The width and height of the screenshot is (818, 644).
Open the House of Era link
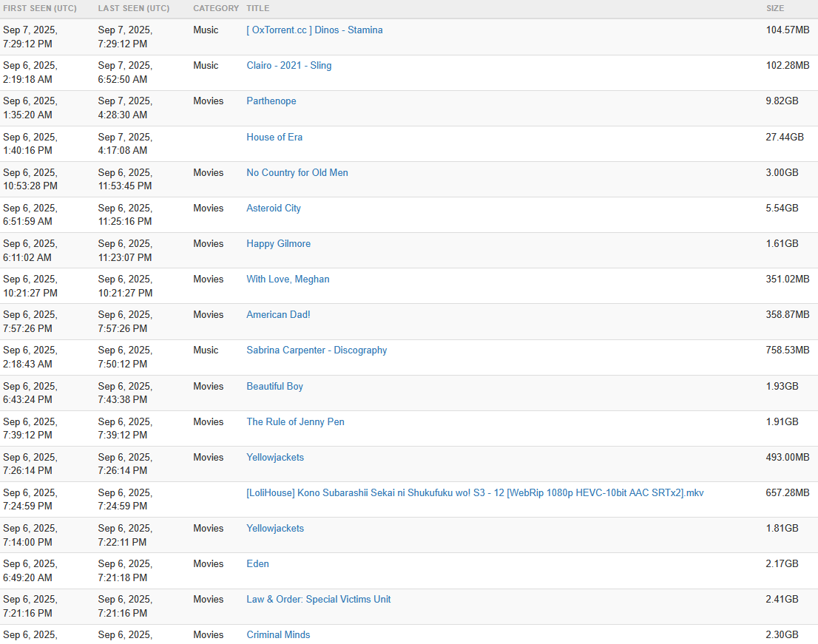(274, 137)
